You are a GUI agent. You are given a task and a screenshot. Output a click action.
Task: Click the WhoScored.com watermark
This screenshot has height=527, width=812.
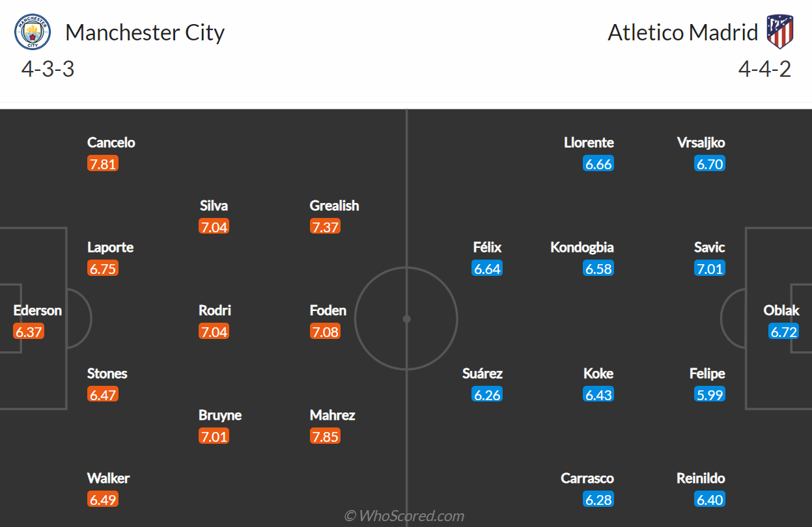point(404,516)
